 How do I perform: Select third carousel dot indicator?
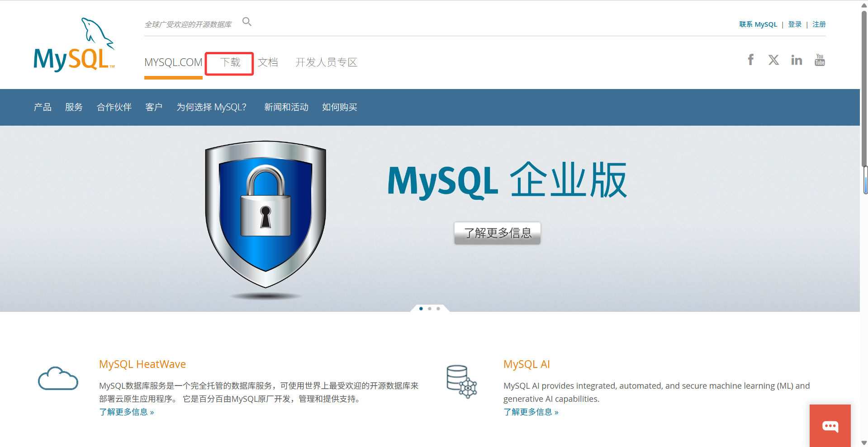point(438,309)
